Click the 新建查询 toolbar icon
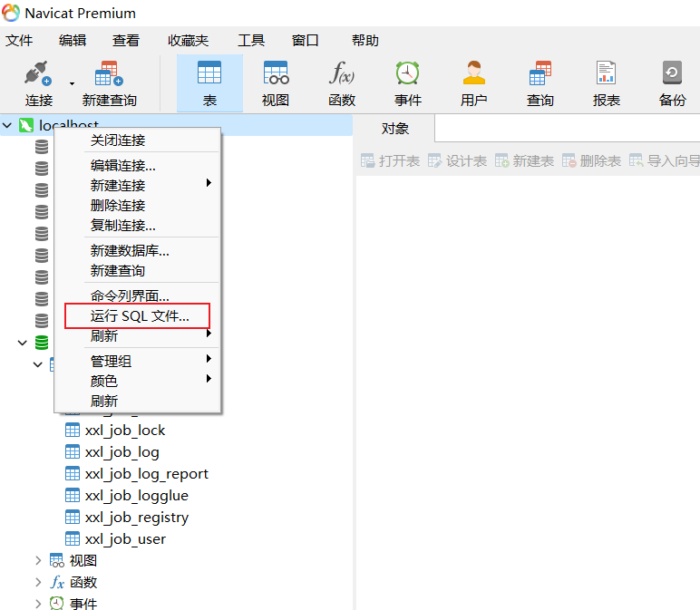 point(109,73)
